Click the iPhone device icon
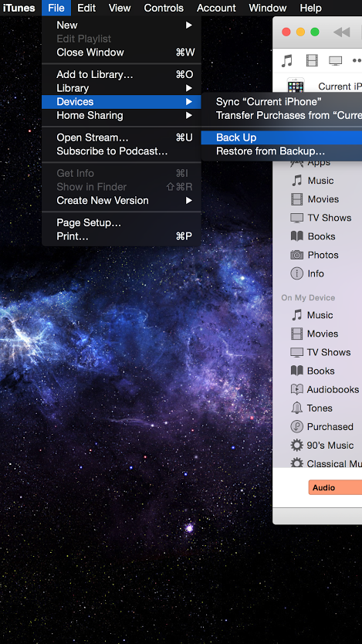 pyautogui.click(x=296, y=86)
